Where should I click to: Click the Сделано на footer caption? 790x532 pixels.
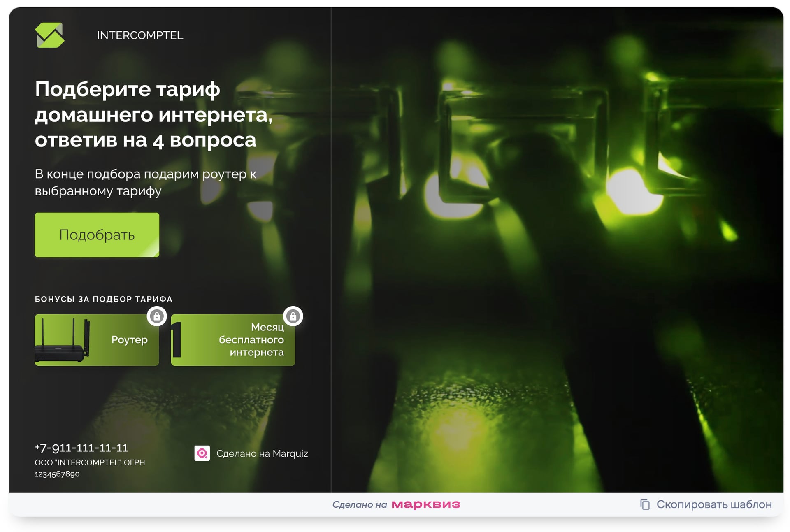click(x=359, y=505)
